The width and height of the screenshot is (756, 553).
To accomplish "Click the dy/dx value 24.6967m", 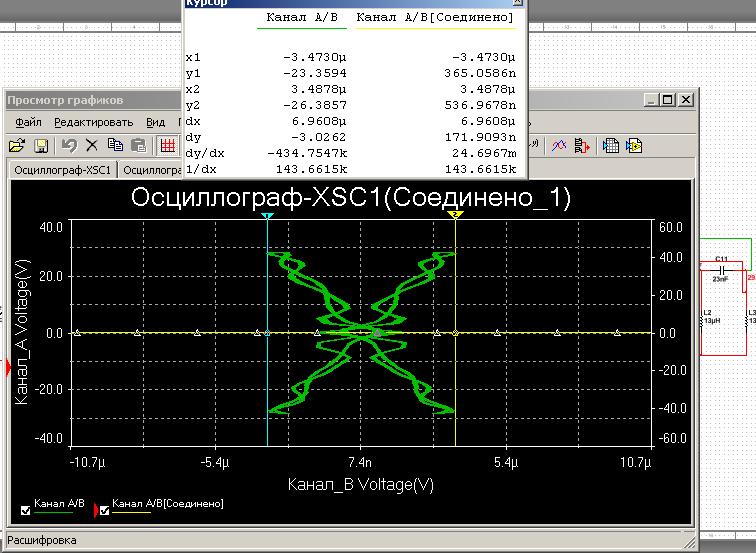I will (x=484, y=153).
